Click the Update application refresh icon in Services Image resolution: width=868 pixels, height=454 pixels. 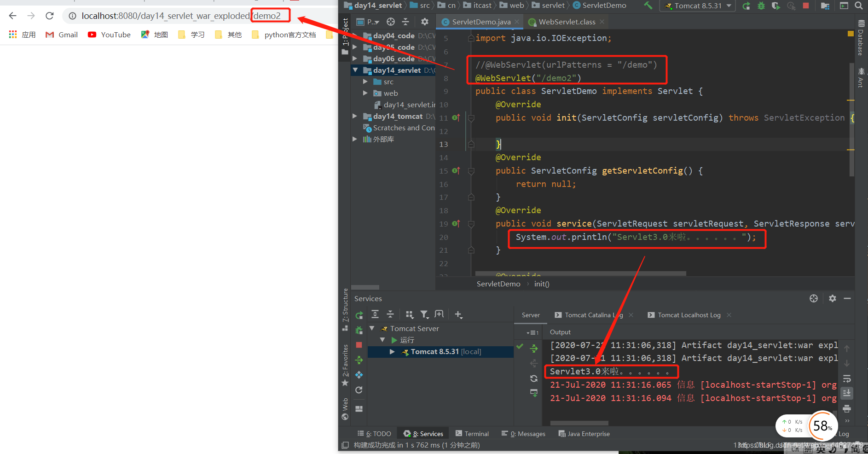[x=359, y=390]
